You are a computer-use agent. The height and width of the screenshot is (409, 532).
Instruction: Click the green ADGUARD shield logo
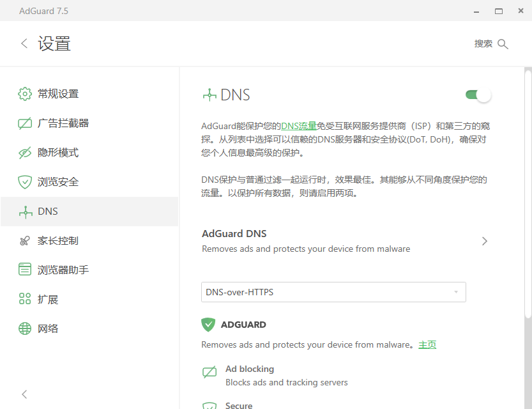[x=208, y=325]
